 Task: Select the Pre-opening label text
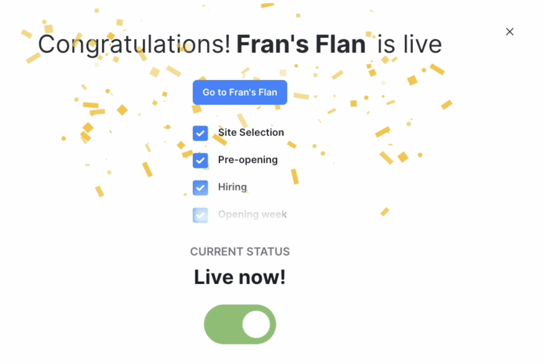coord(248,160)
